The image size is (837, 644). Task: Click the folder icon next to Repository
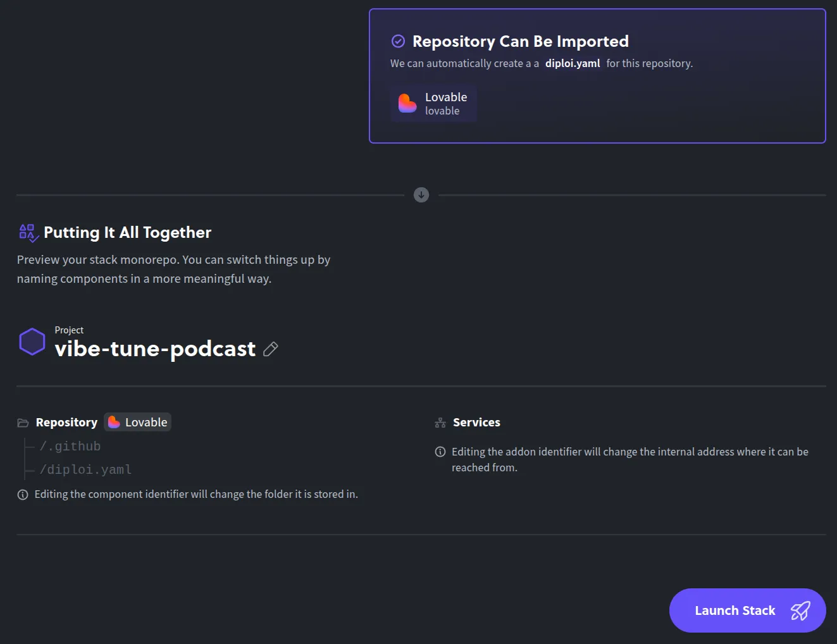23,422
